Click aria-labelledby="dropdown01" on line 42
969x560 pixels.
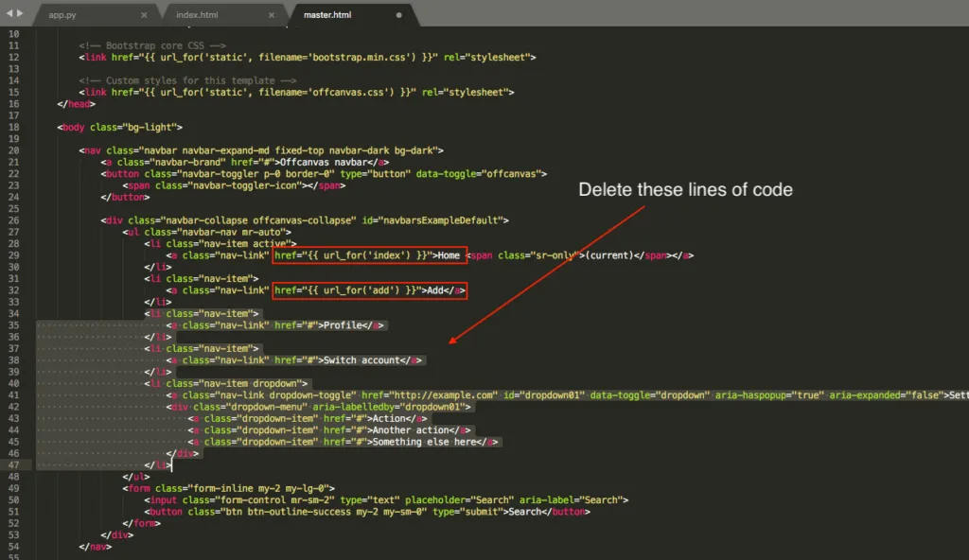click(388, 407)
